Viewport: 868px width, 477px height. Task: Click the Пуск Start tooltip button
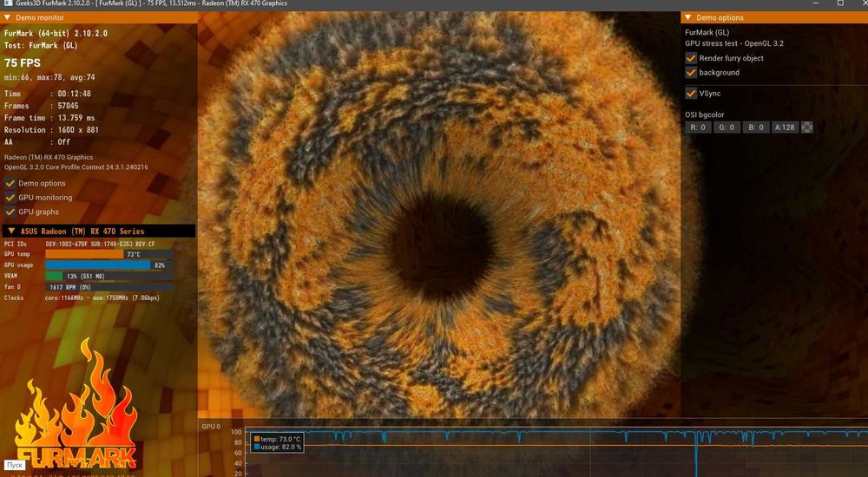(15, 465)
